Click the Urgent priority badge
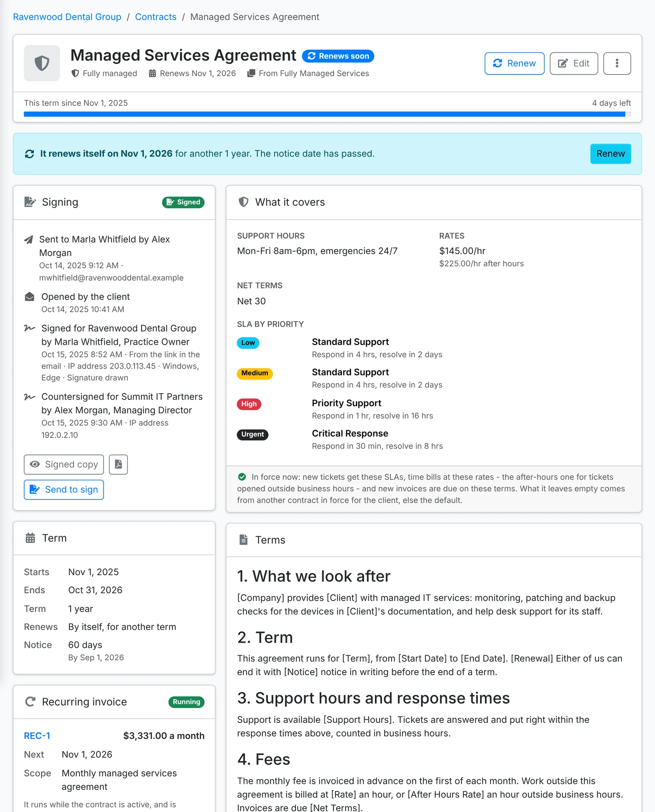 click(253, 434)
